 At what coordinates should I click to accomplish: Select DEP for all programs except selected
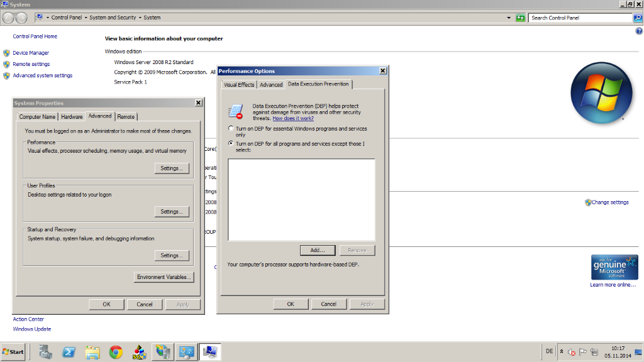coord(231,144)
